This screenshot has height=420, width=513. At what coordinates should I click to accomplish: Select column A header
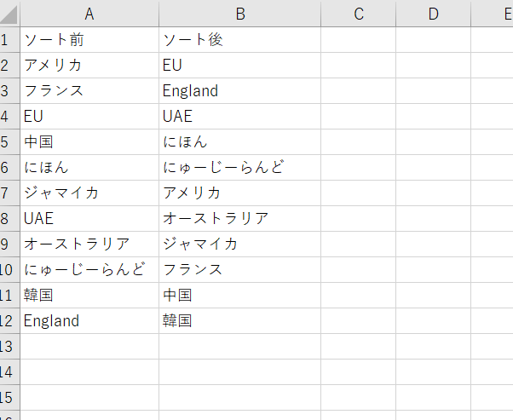[89, 14]
